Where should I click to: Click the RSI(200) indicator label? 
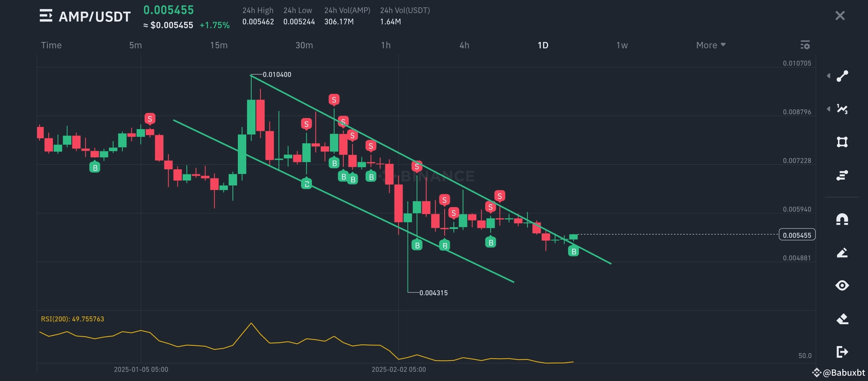click(x=72, y=319)
